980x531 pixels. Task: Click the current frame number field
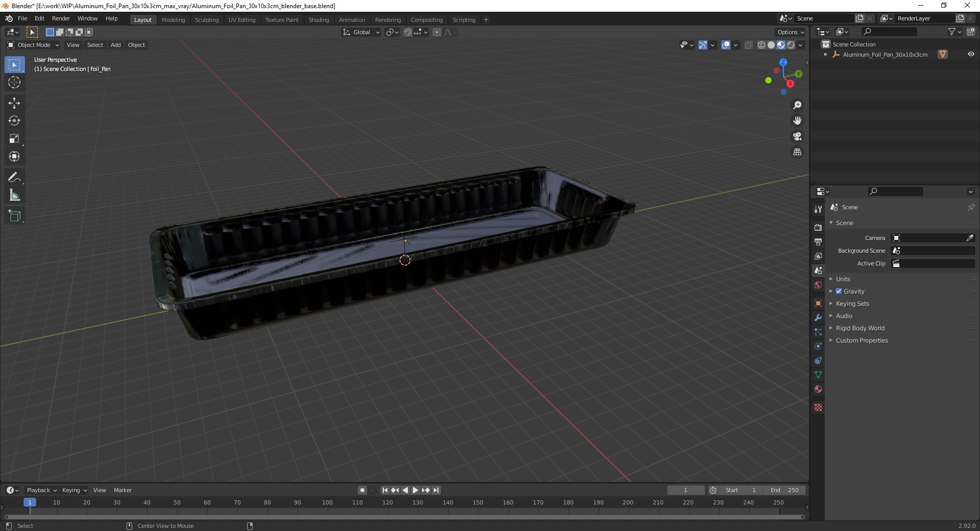(685, 490)
